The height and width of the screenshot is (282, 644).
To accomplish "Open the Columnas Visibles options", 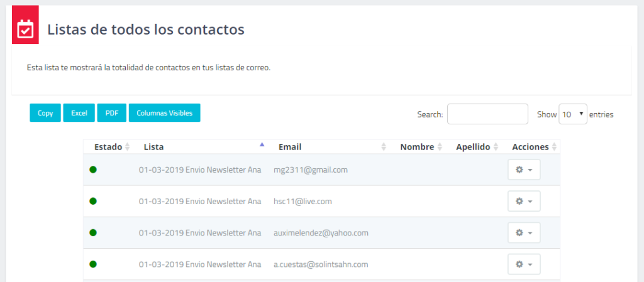I will (164, 113).
